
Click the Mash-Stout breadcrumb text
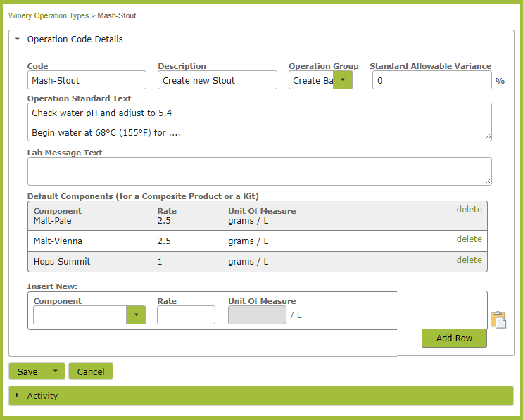point(117,15)
